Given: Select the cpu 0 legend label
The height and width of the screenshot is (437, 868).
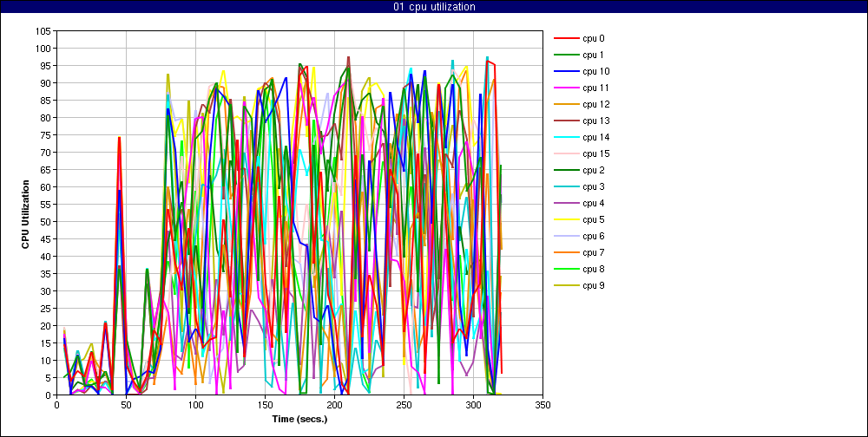Looking at the screenshot, I should [593, 39].
